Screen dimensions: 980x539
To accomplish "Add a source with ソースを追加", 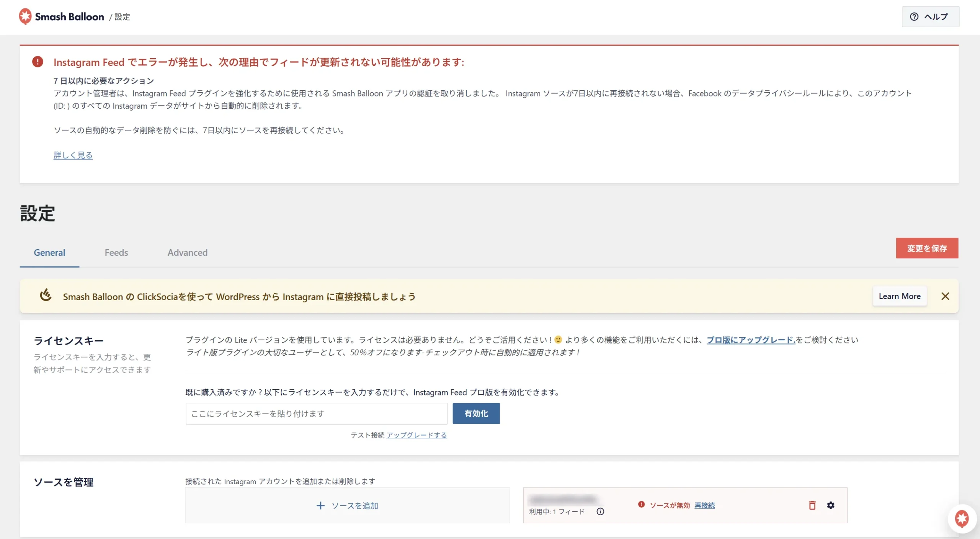I will click(x=348, y=505).
